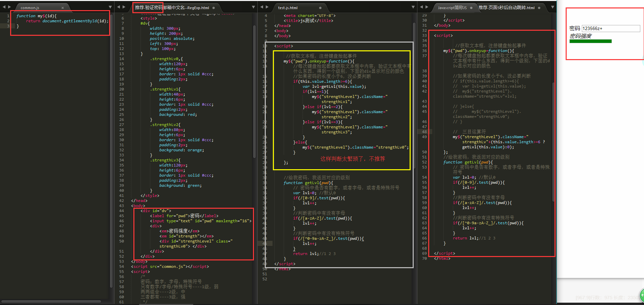
Task: Click the password input field containing 123566z+
Action: [x=611, y=28]
